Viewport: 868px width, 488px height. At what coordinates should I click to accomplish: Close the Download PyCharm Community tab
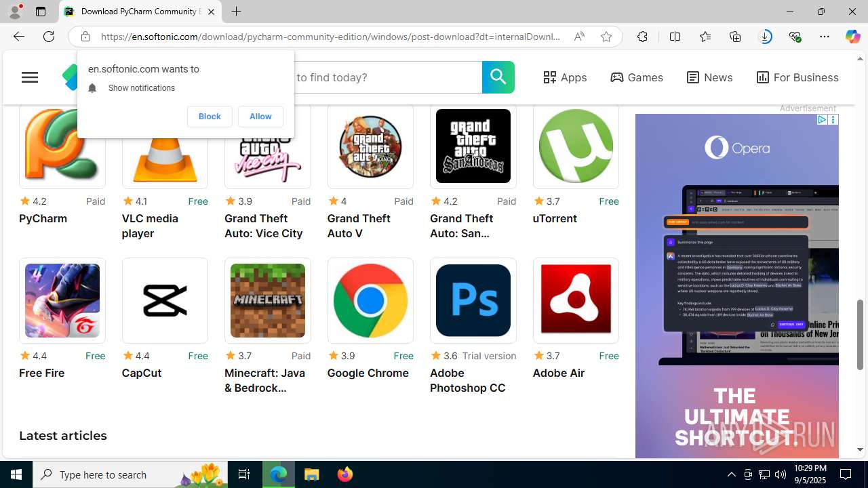(211, 12)
